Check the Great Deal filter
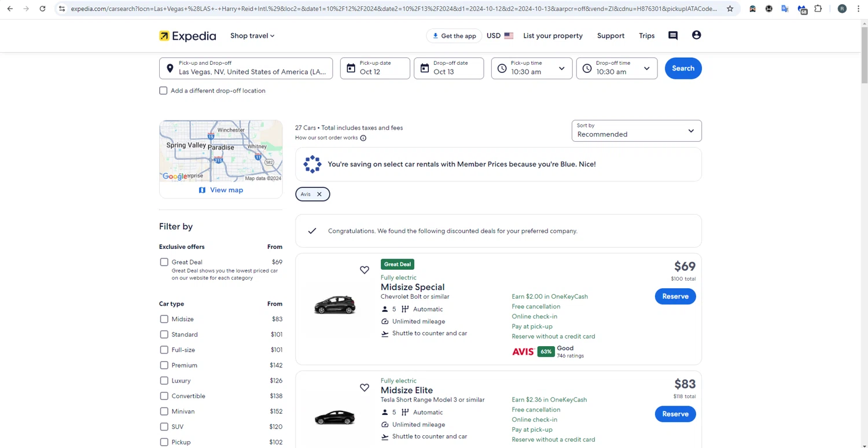The width and height of the screenshot is (868, 448). coord(164,262)
